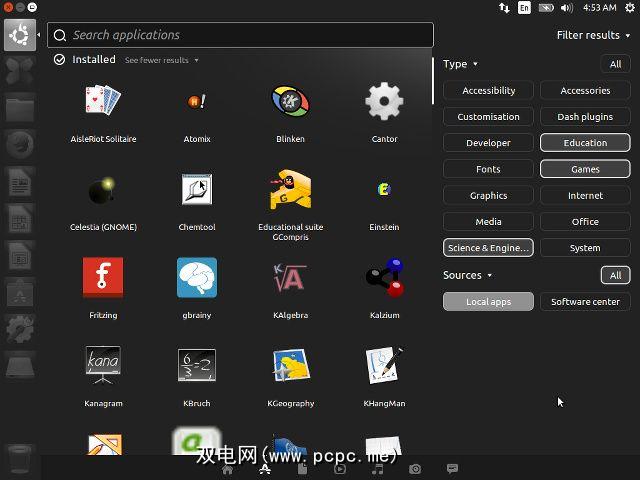
Task: Click the Ubuntu dash home launcher icon
Action: point(20,35)
